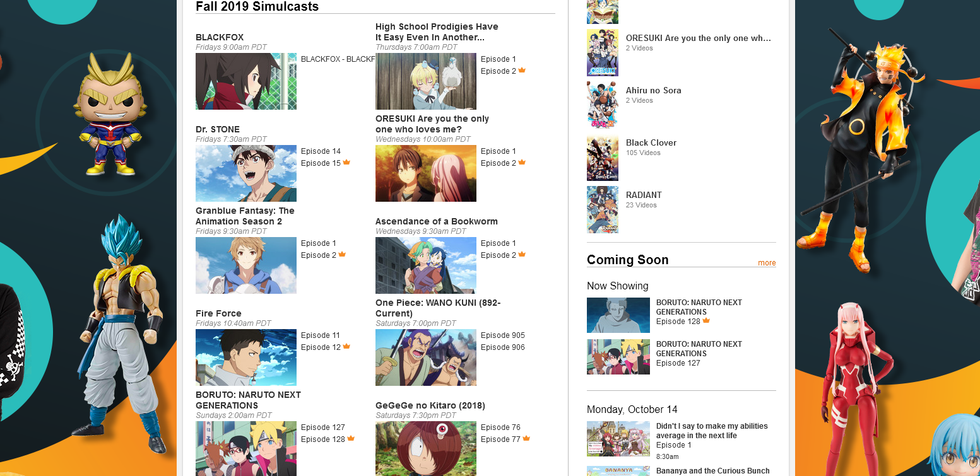The height and width of the screenshot is (476, 980).
Task: Open Boruto Episode 127 thumbnail in Now Showing
Action: coord(618,357)
